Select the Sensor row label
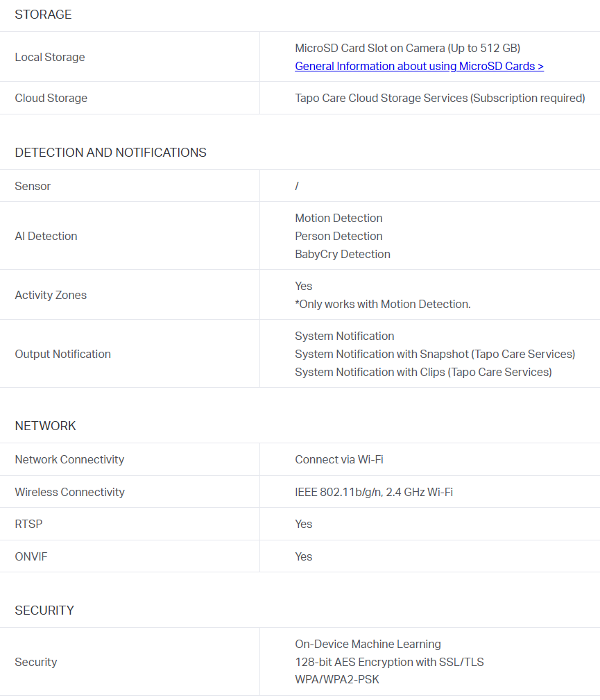600x700 pixels. 33,186
